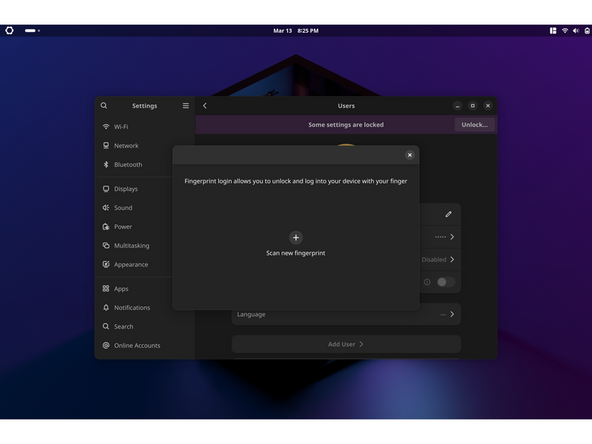
Task: Click the Notifications bell icon
Action: pyautogui.click(x=106, y=307)
